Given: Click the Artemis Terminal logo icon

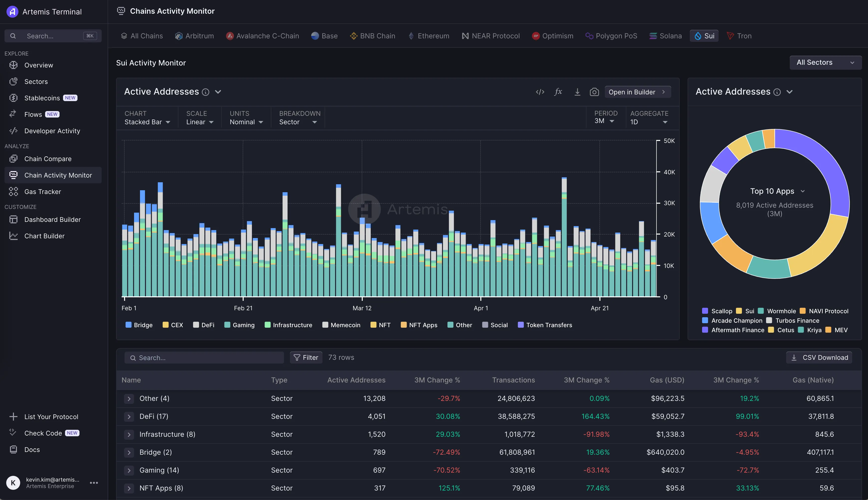Looking at the screenshot, I should 12,12.
